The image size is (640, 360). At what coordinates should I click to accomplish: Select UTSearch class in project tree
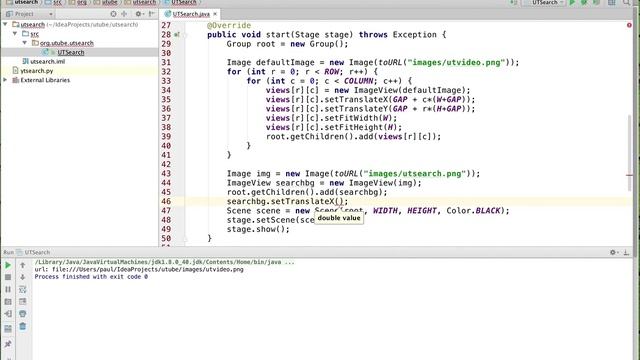[x=71, y=52]
